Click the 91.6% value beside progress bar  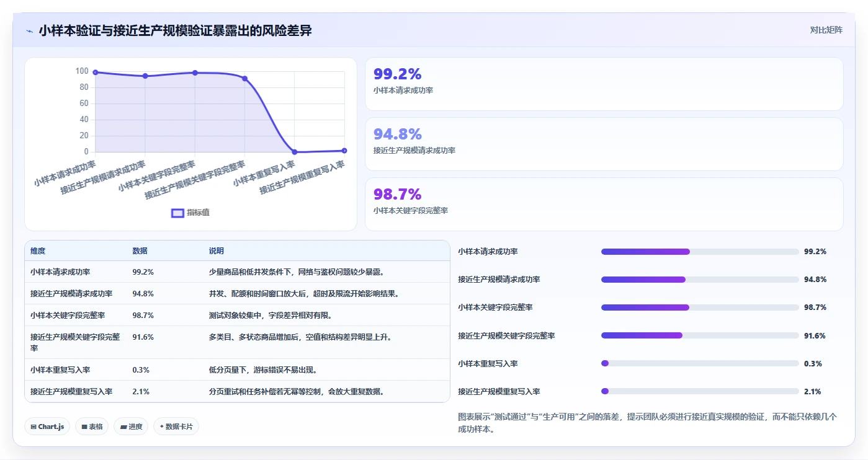(815, 335)
